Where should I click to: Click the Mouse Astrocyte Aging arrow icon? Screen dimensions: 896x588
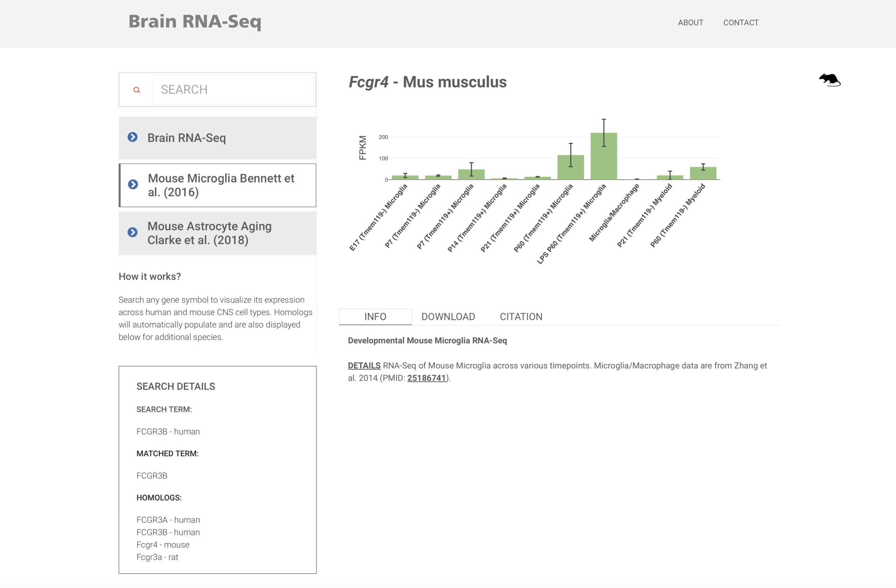tap(133, 232)
